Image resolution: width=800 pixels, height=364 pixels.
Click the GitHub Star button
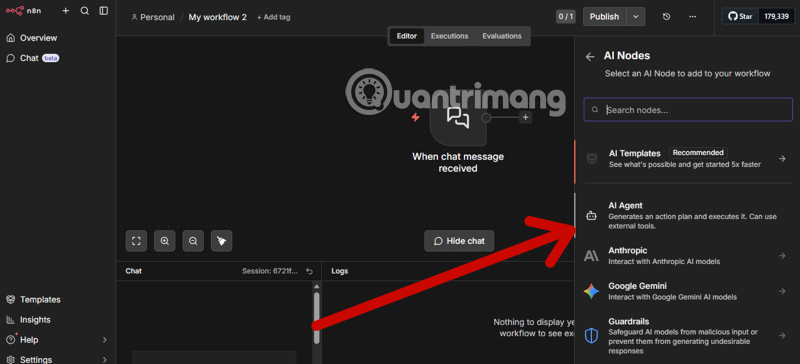pyautogui.click(x=740, y=17)
